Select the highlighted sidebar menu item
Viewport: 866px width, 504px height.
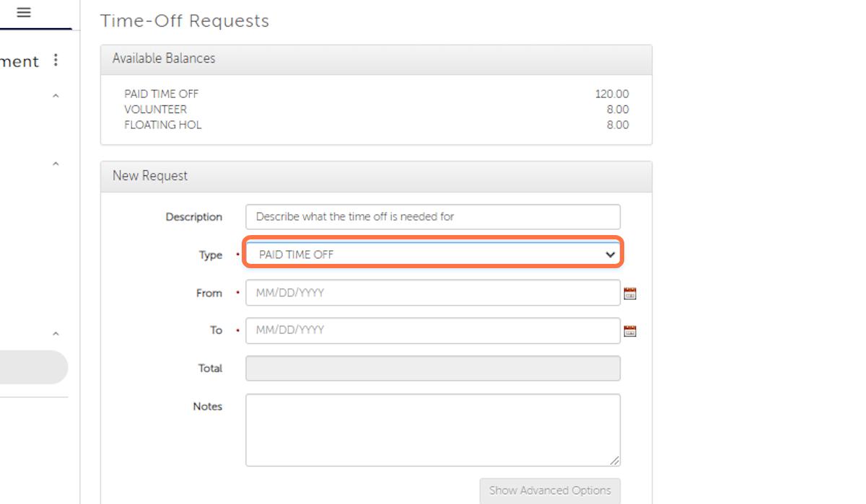pos(32,367)
